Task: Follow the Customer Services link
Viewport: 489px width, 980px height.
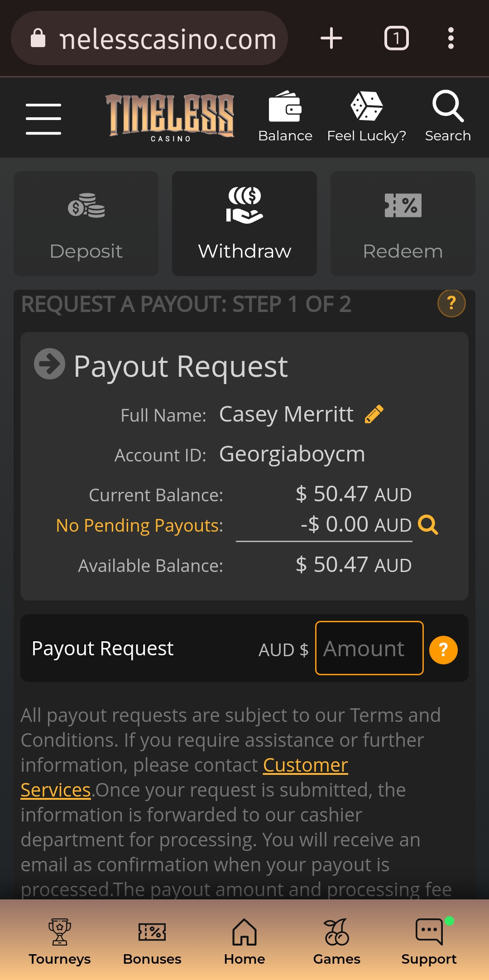Action: pyautogui.click(x=305, y=765)
